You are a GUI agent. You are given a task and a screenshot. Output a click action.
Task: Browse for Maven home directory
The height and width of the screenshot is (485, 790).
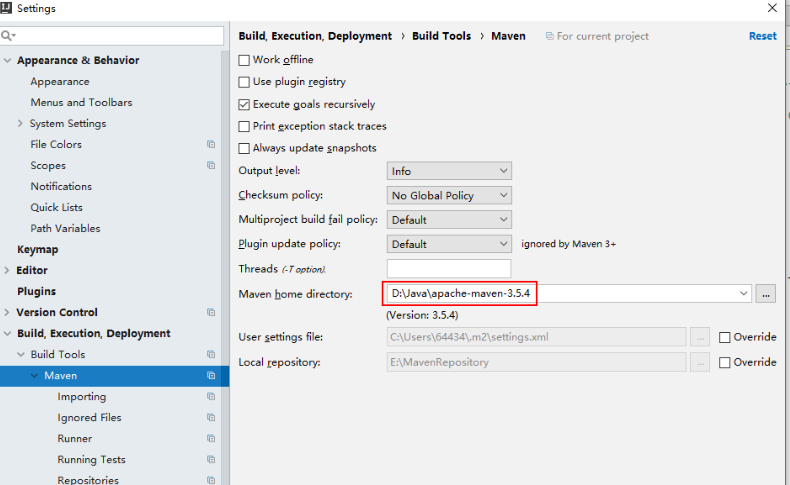[x=765, y=294]
